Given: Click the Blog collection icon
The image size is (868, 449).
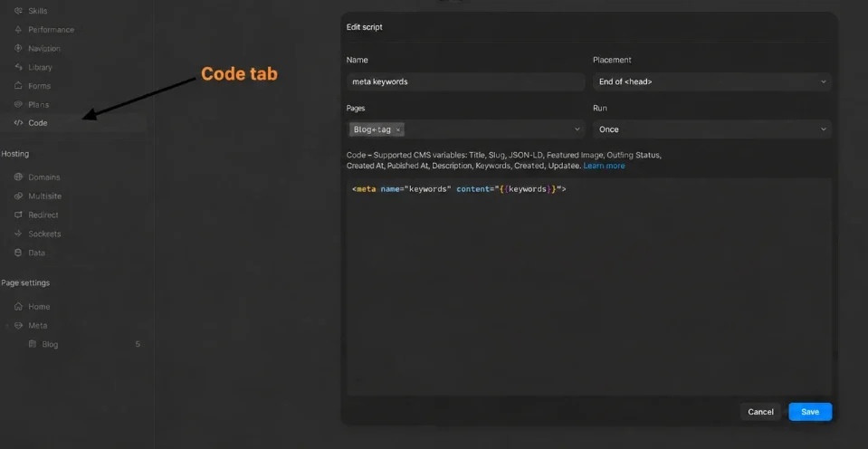Looking at the screenshot, I should pos(32,344).
